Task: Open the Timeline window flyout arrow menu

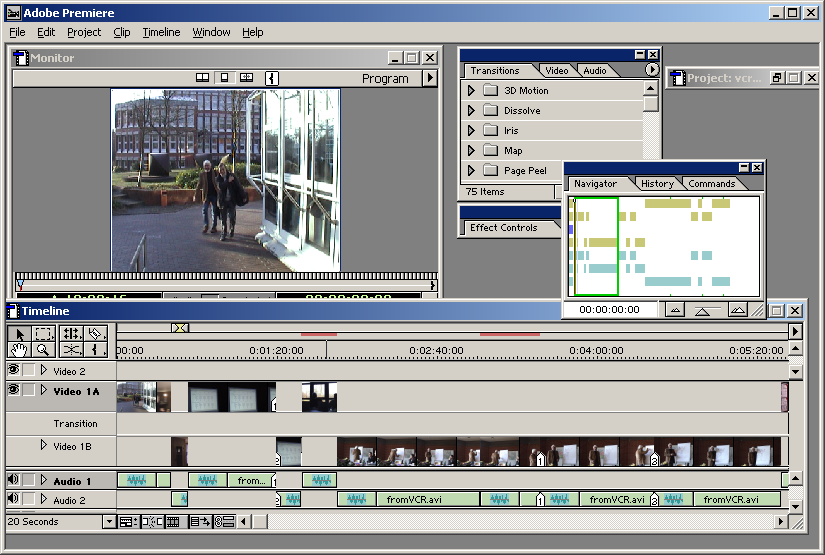Action: (795, 331)
